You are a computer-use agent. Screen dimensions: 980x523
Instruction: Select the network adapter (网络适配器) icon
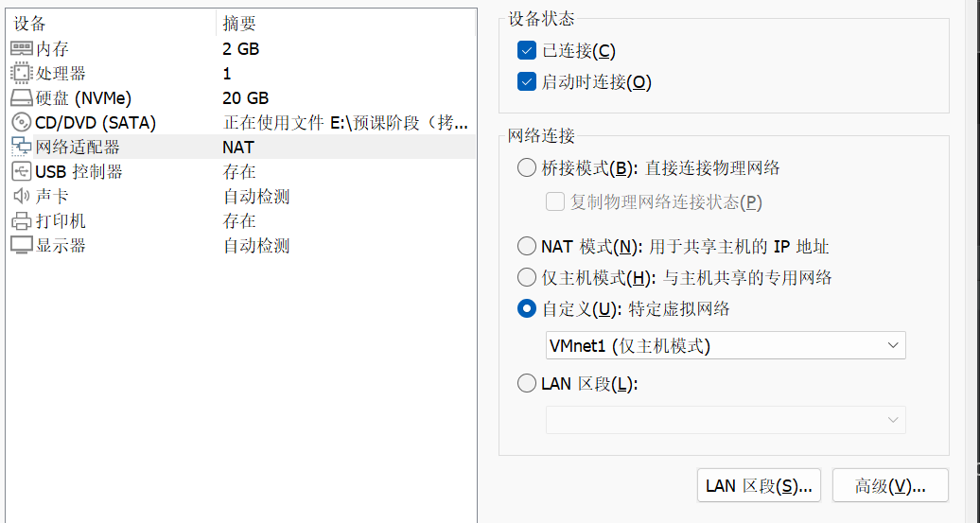coord(21,147)
